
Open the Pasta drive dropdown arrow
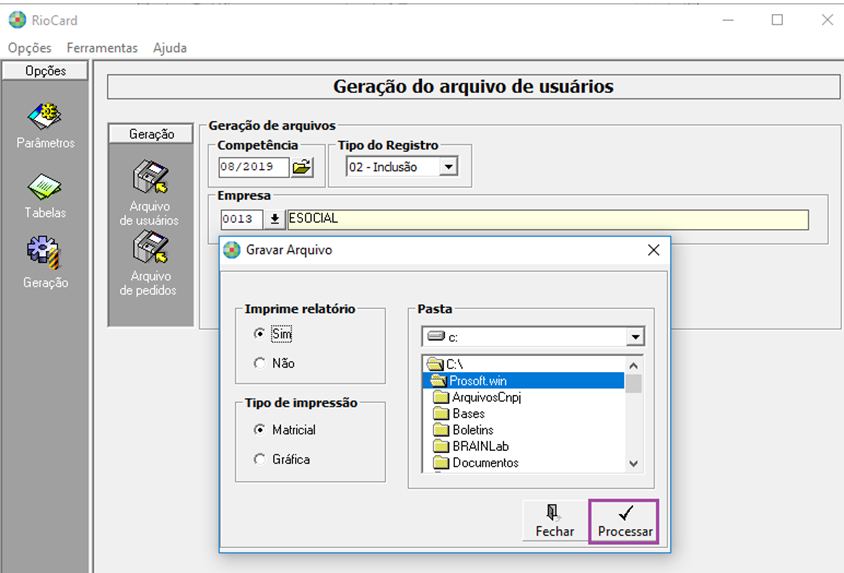(635, 337)
